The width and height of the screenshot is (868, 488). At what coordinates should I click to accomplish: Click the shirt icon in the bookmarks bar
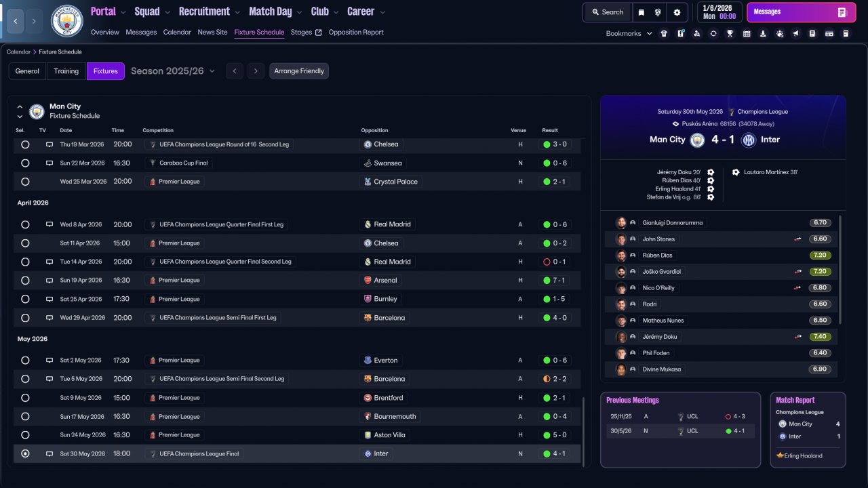pyautogui.click(x=664, y=33)
